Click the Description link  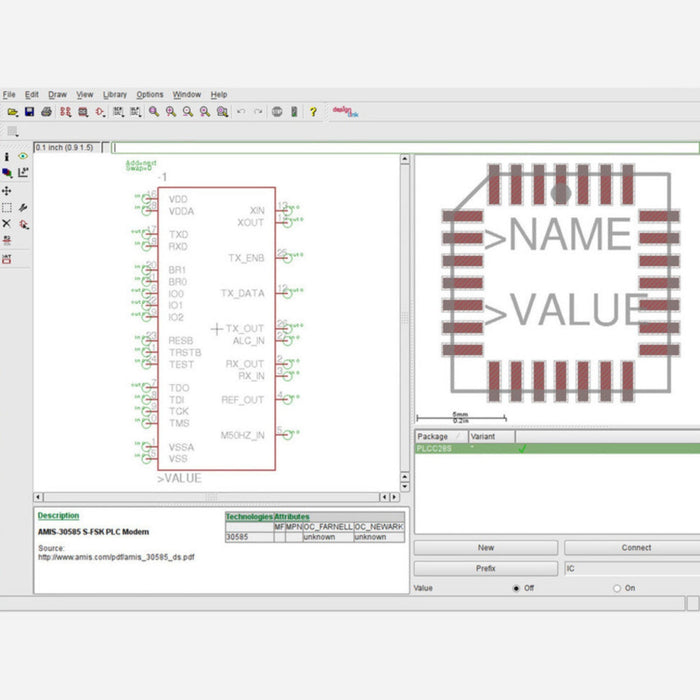click(58, 516)
